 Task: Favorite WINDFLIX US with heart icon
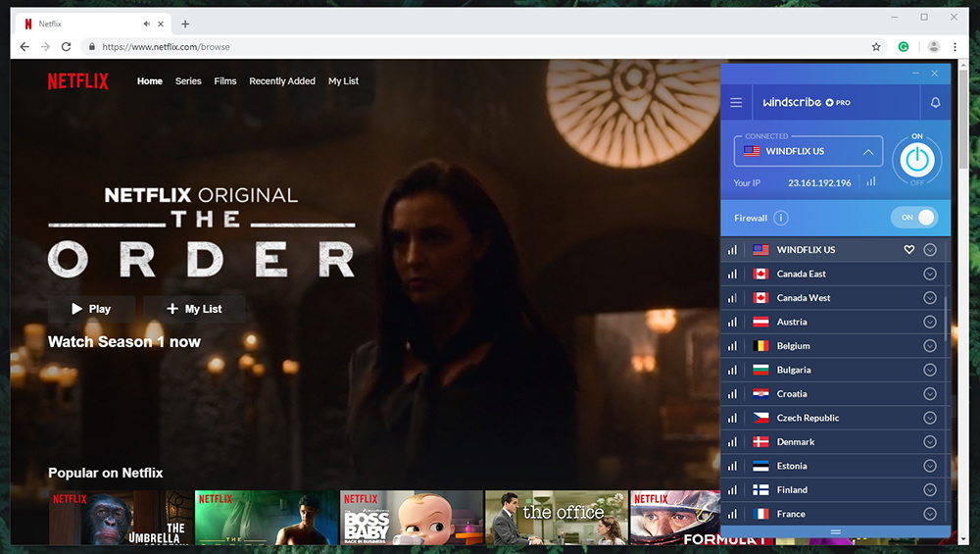coord(908,249)
